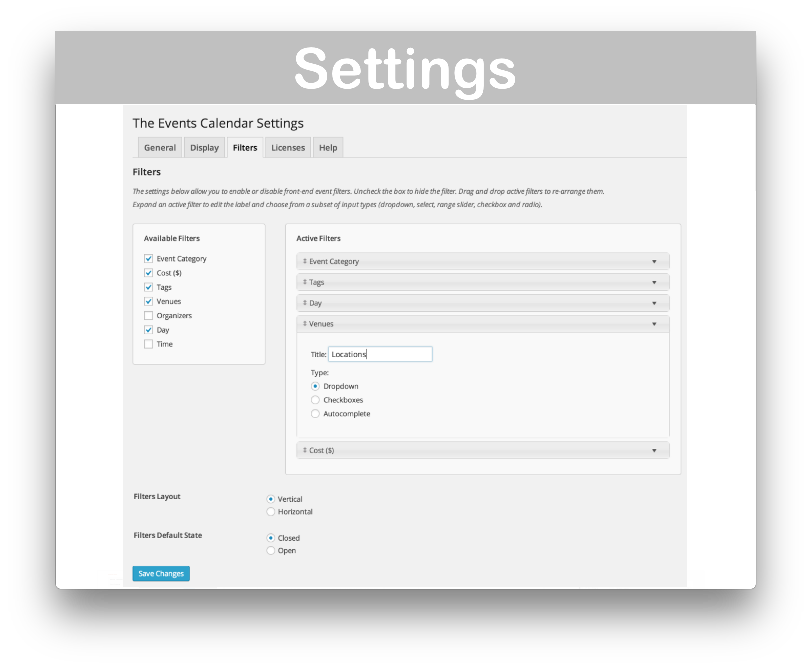The width and height of the screenshot is (812, 669).
Task: Set Filters Default State to Closed
Action: coord(271,538)
